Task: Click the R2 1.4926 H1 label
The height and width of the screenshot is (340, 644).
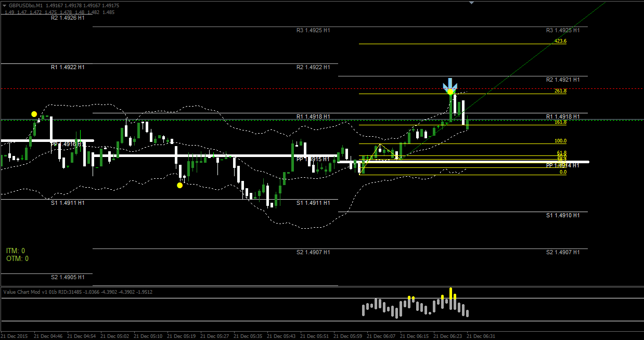Action: (68, 18)
